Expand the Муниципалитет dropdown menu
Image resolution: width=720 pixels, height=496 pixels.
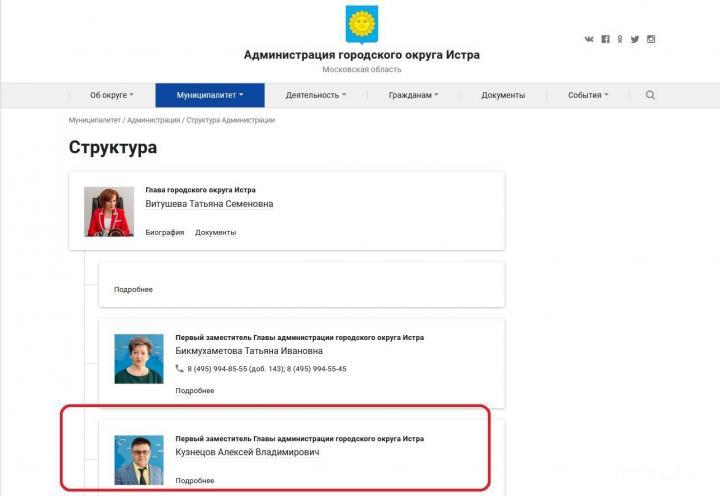point(210,95)
